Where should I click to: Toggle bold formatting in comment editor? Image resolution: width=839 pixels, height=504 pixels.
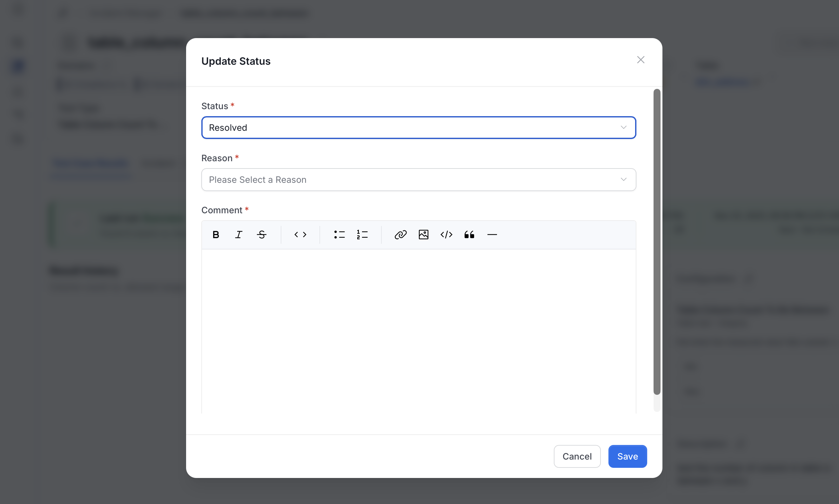click(216, 235)
